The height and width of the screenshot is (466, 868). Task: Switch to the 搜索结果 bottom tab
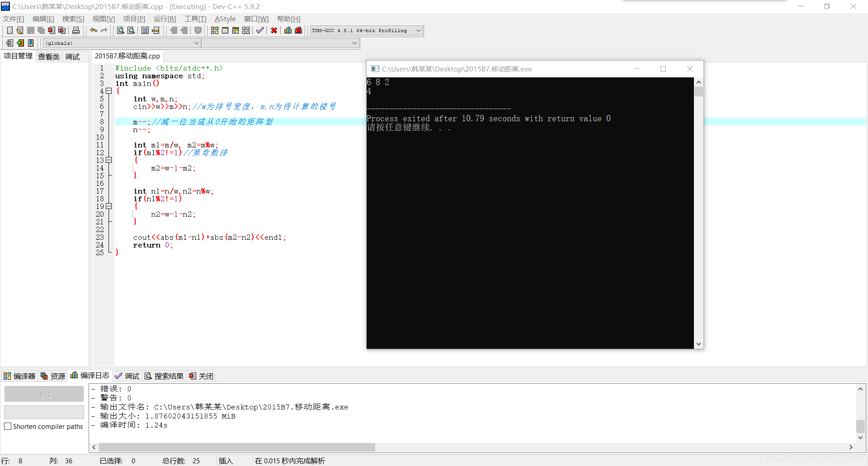coord(164,376)
